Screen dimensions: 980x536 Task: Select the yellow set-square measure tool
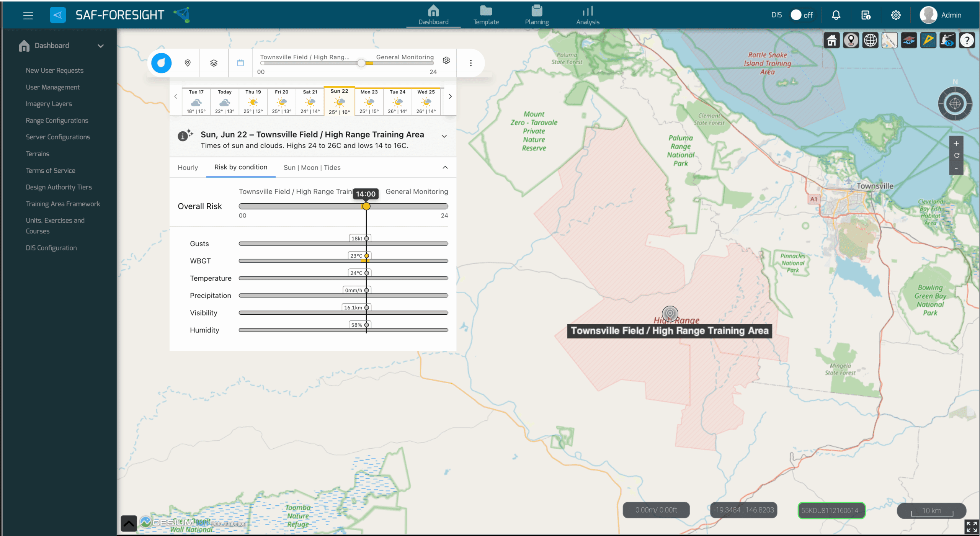point(928,40)
